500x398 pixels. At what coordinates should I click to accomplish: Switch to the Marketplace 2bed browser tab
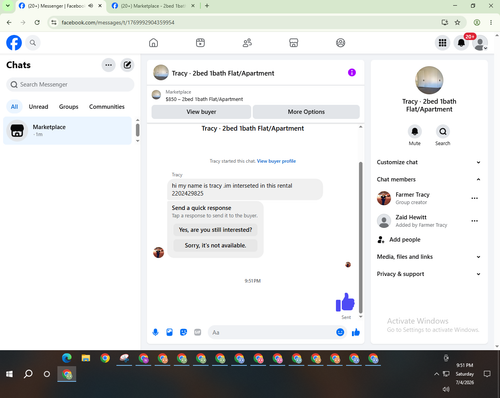[153, 6]
